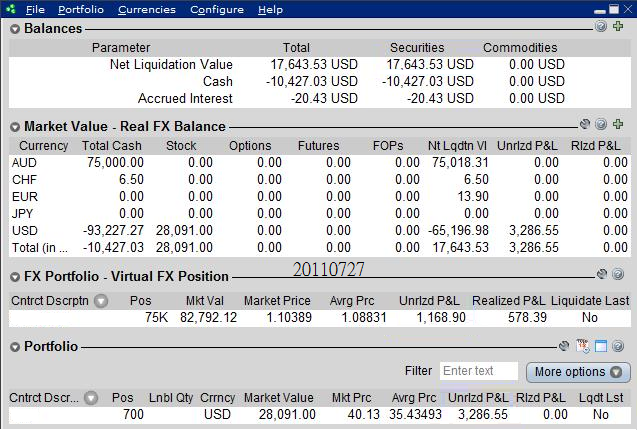Click the 700 position cell in Portfolio
This screenshot has width=637, height=430.
coord(133,415)
